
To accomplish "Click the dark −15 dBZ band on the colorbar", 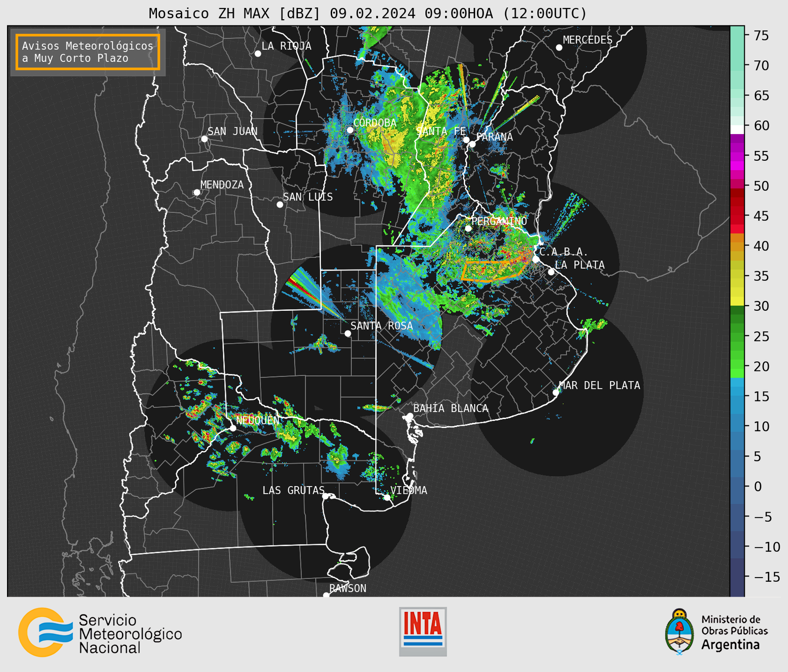I will click(737, 577).
